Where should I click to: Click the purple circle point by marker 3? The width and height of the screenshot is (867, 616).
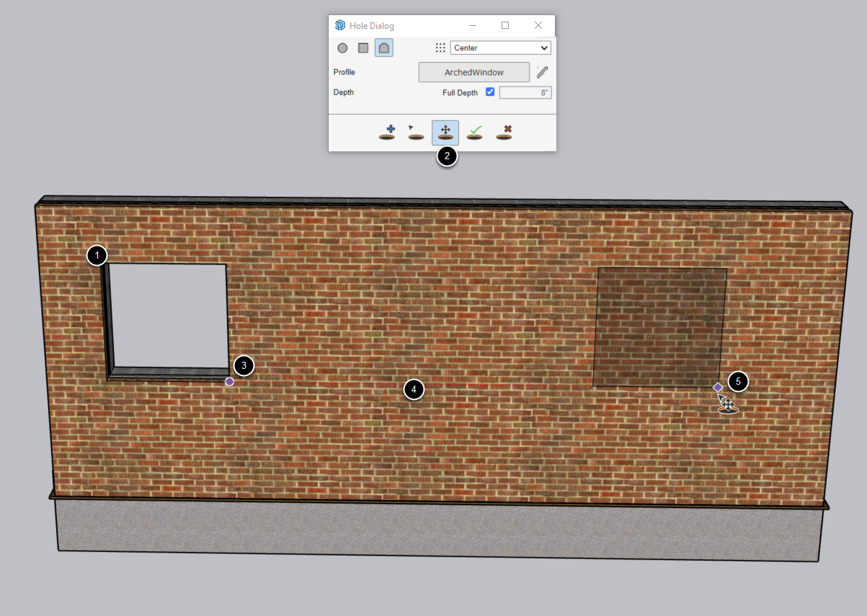229,382
